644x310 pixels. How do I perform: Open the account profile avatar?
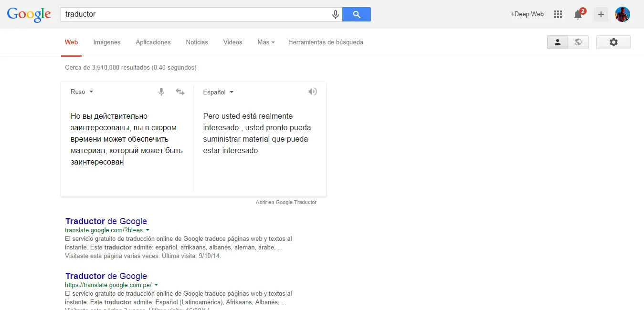pyautogui.click(x=623, y=14)
